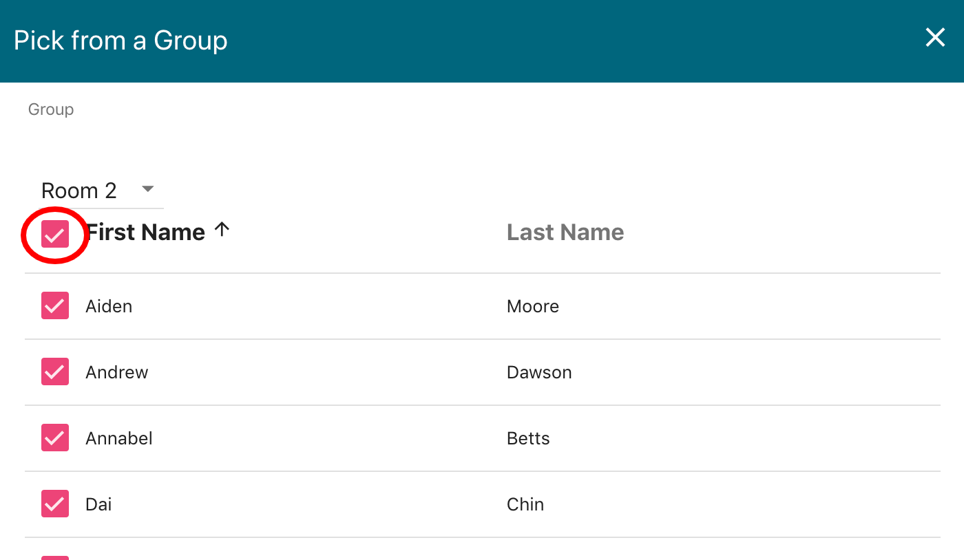
Task: Click the first name Andrew
Action: pyautogui.click(x=117, y=372)
